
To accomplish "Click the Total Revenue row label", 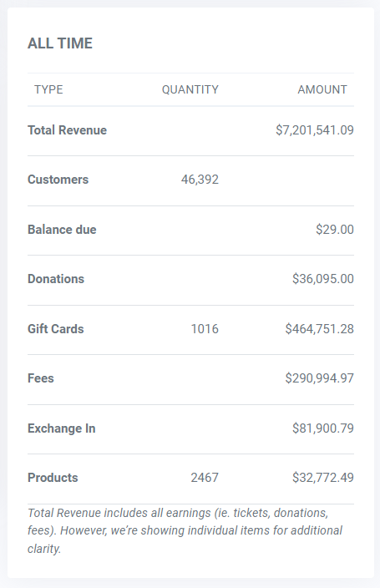I will point(67,130).
